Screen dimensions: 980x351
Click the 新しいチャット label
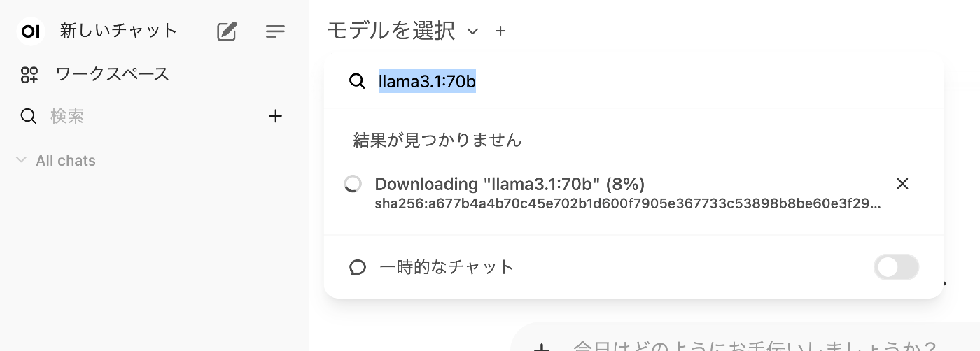click(x=119, y=31)
